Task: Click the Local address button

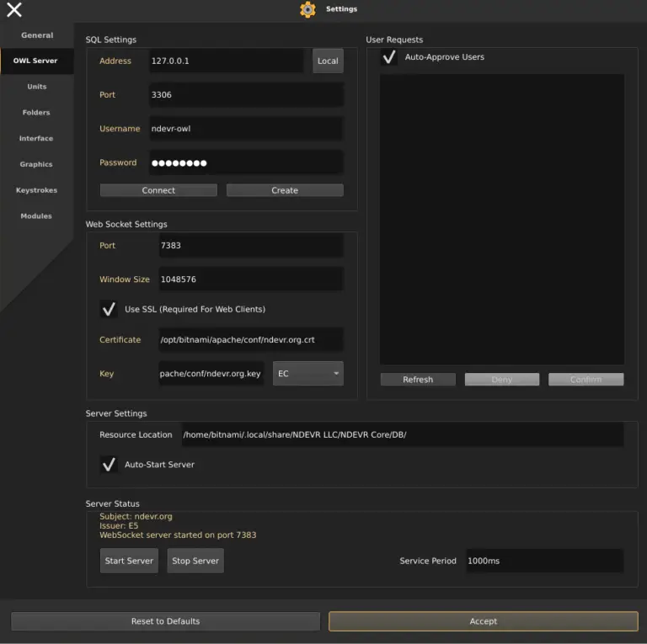Action: [328, 61]
